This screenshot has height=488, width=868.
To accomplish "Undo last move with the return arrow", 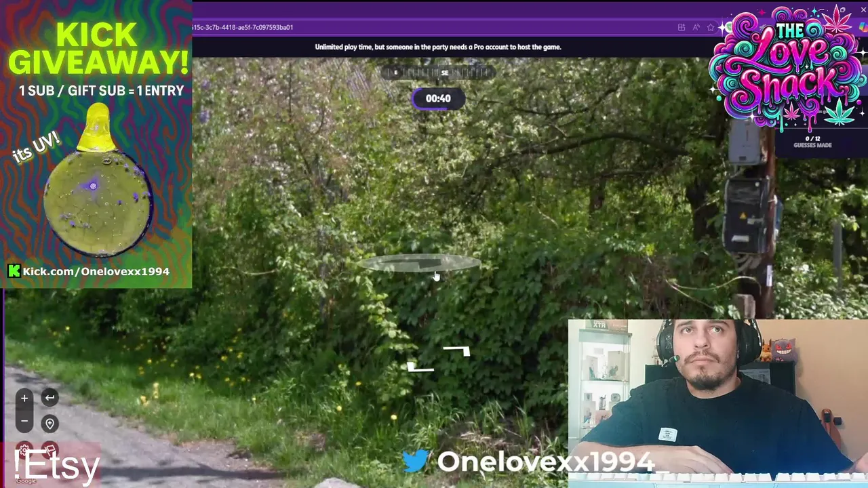I will [50, 398].
